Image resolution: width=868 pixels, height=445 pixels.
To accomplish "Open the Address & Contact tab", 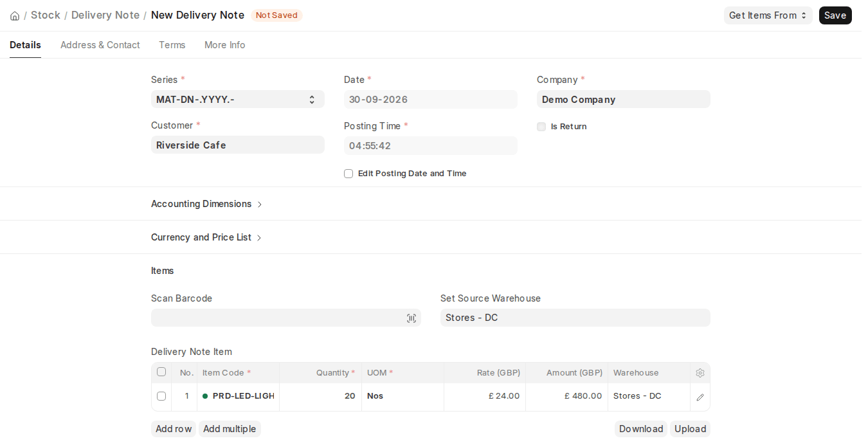I will coord(100,45).
